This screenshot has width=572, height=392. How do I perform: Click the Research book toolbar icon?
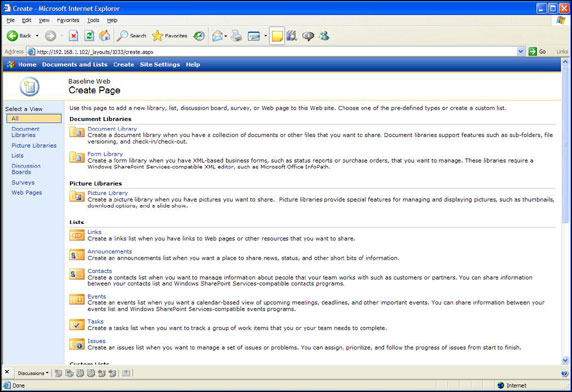coord(292,36)
